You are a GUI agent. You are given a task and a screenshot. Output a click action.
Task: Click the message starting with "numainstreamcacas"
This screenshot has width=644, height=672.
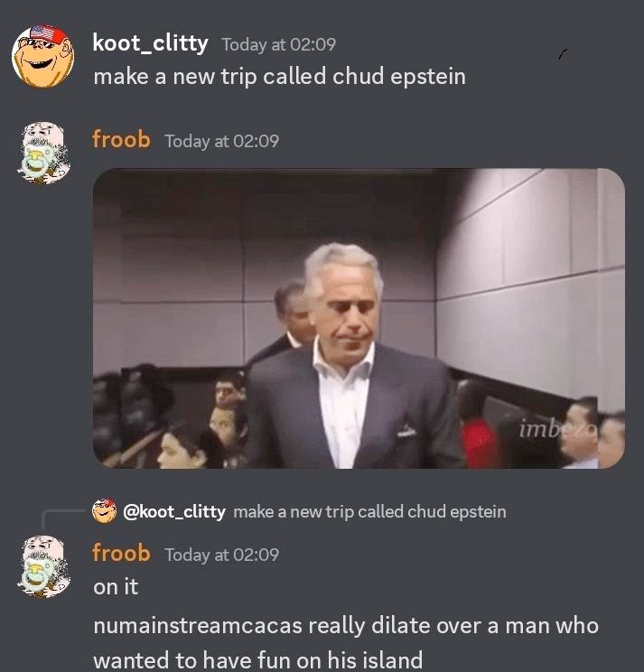(346, 626)
